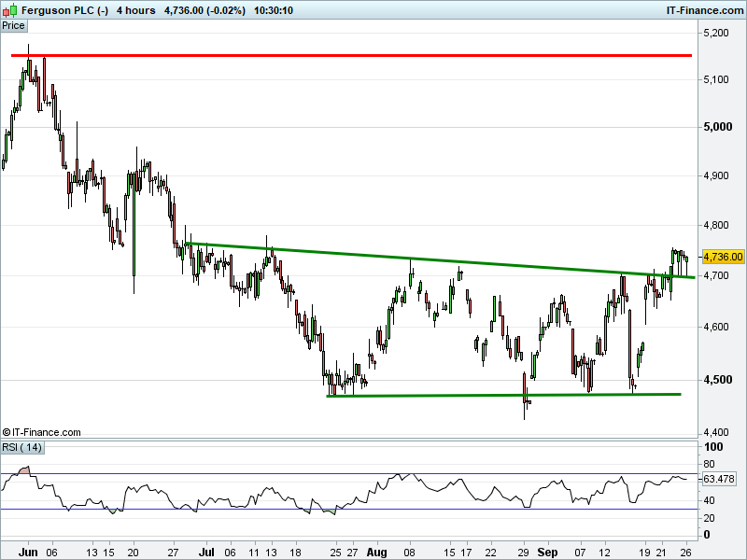
Task: Click the 4,500 price axis label
Action: [x=717, y=380]
